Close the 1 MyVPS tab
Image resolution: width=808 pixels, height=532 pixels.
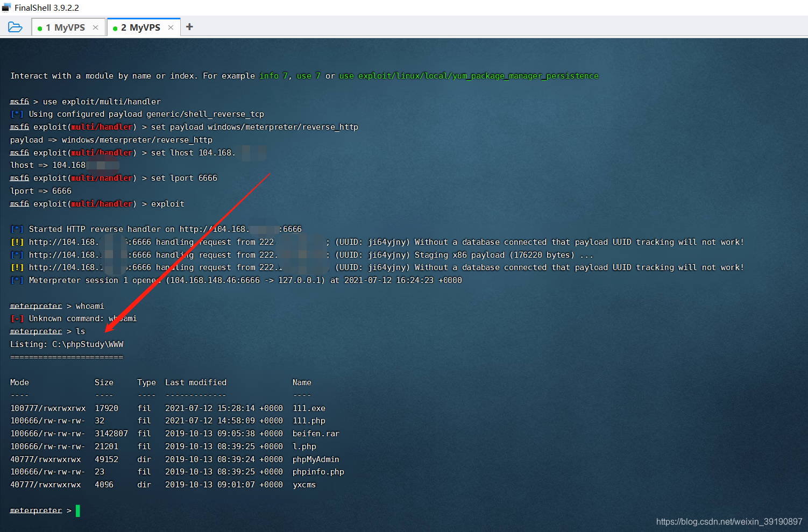click(x=95, y=27)
